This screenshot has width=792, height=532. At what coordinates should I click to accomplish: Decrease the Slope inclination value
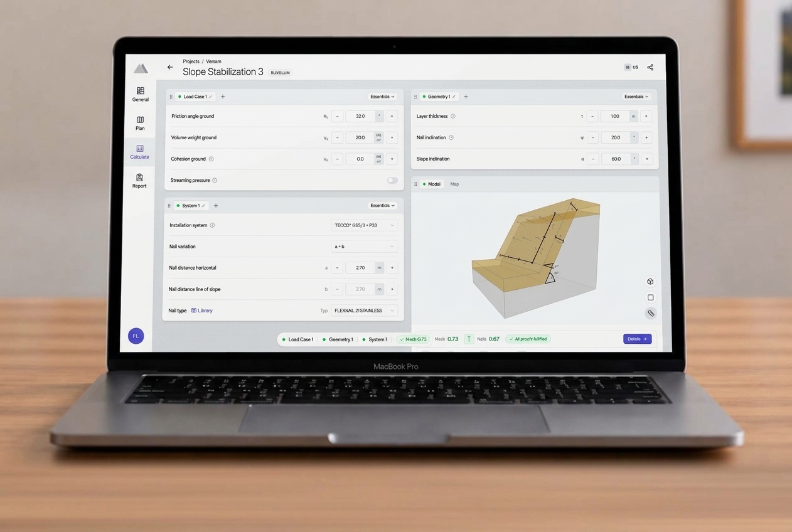tap(592, 159)
